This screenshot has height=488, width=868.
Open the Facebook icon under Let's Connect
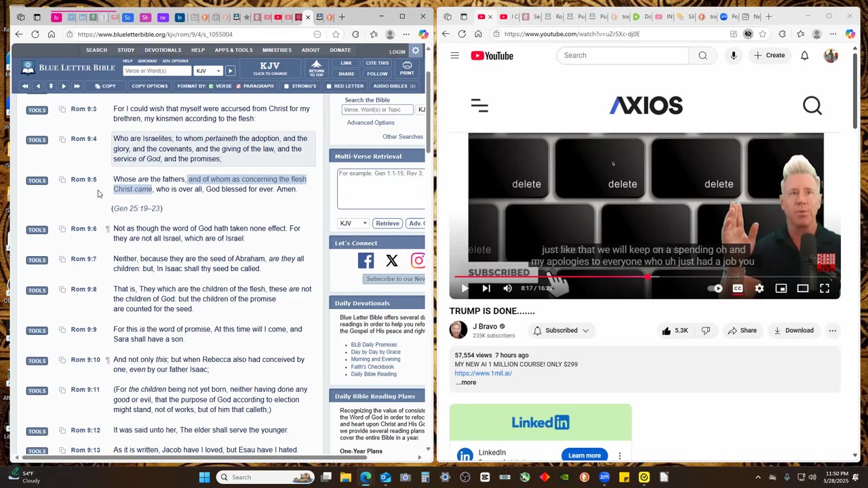(x=366, y=260)
